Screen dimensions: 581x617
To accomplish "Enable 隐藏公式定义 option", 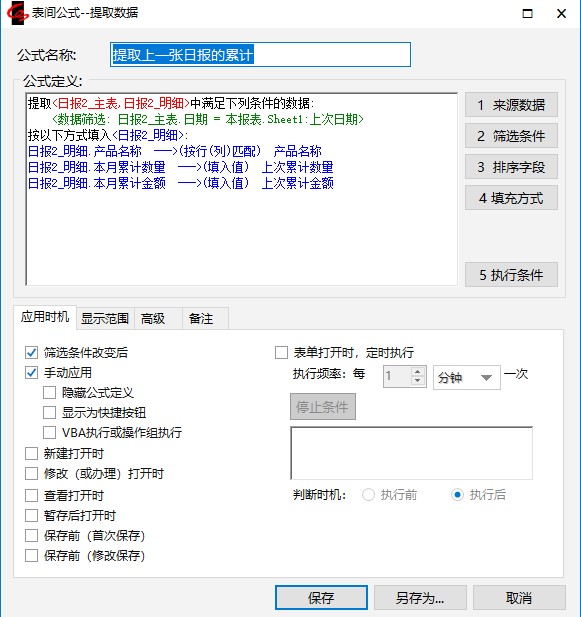I will click(x=50, y=392).
